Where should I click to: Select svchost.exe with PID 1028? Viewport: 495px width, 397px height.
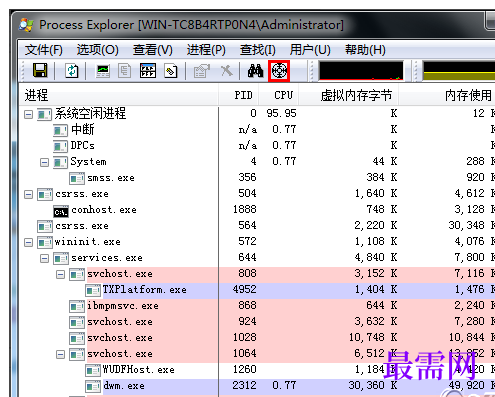click(x=120, y=338)
